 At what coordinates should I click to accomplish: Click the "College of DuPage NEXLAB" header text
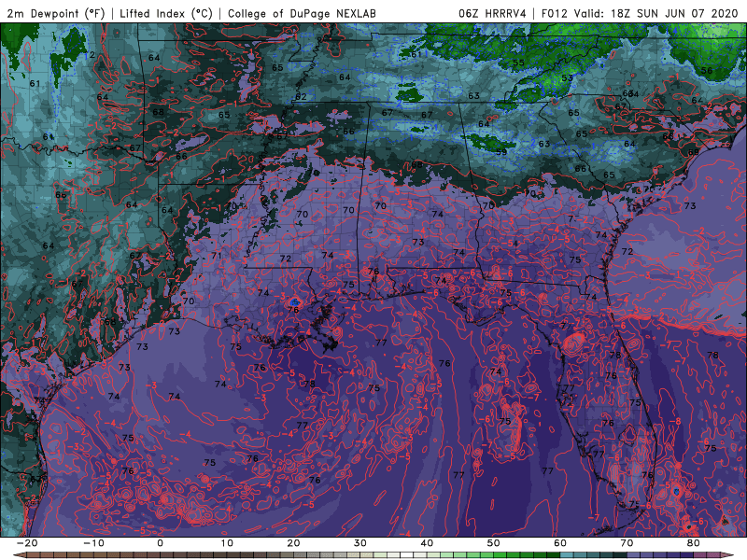click(302, 13)
